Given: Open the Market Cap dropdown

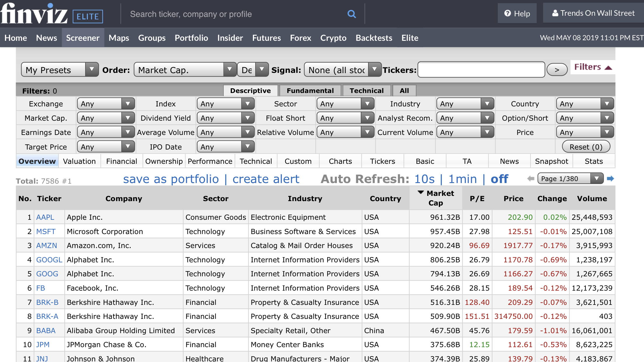Looking at the screenshot, I should point(105,118).
